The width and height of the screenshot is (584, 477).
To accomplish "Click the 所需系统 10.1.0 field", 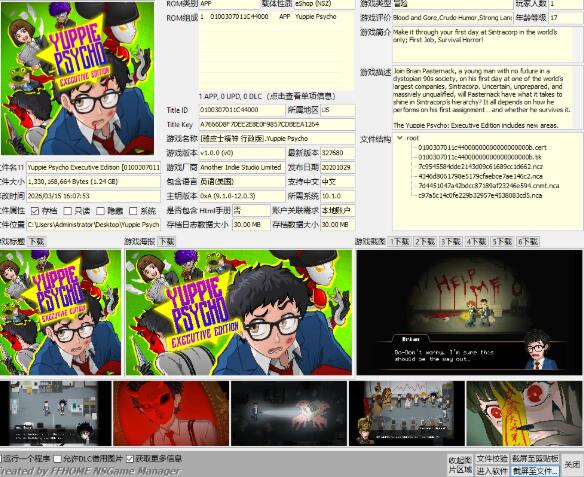I will pyautogui.click(x=337, y=196).
